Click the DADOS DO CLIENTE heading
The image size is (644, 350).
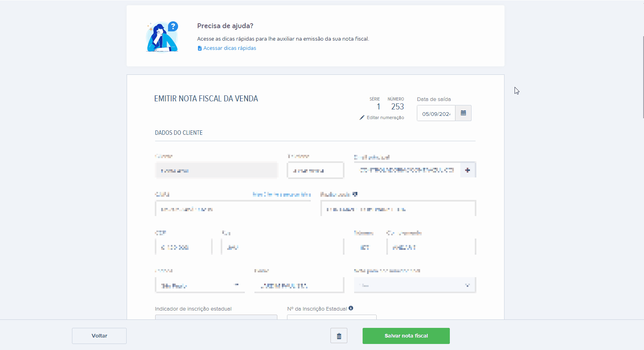179,133
